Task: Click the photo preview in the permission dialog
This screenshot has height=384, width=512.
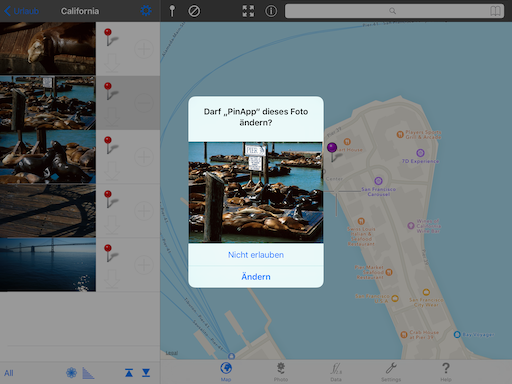Action: pyautogui.click(x=256, y=192)
